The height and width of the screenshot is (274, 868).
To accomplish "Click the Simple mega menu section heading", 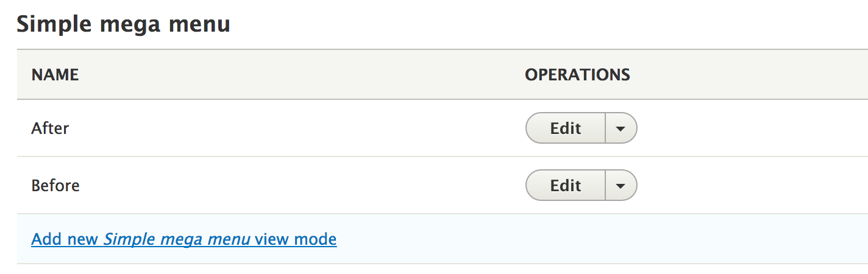I will click(123, 24).
